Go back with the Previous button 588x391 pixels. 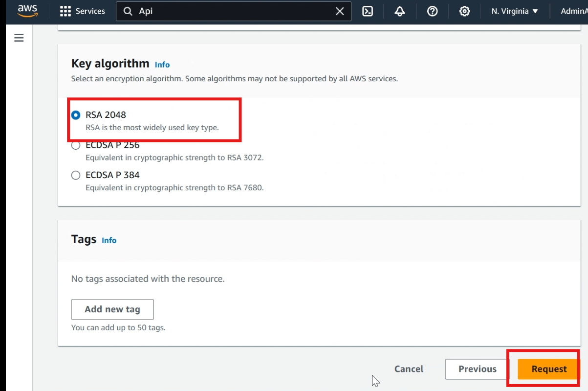coord(477,369)
